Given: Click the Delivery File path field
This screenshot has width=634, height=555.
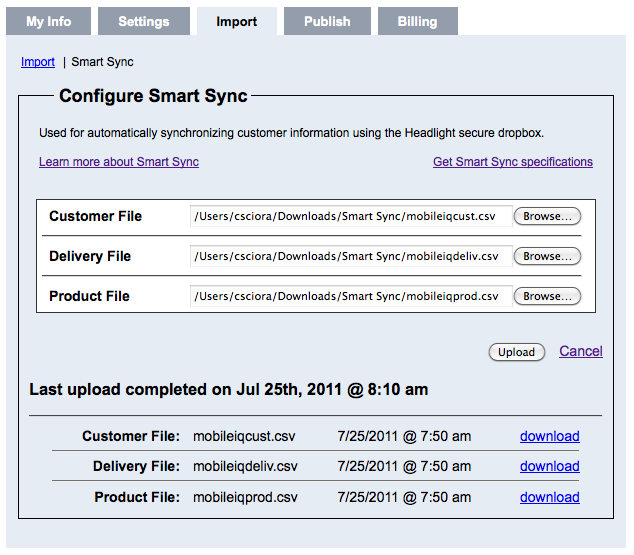Looking at the screenshot, I should pos(350,256).
